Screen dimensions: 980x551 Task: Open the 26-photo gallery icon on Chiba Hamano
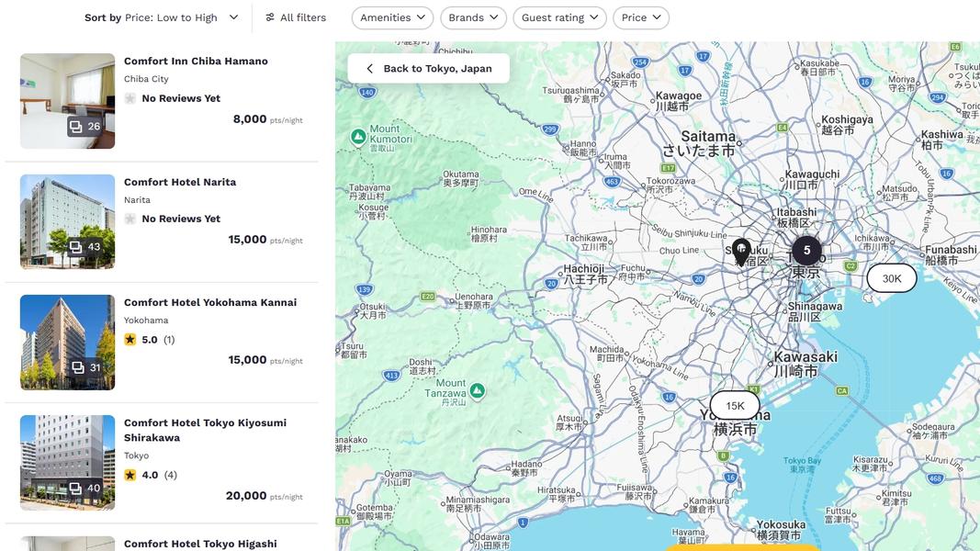point(84,126)
